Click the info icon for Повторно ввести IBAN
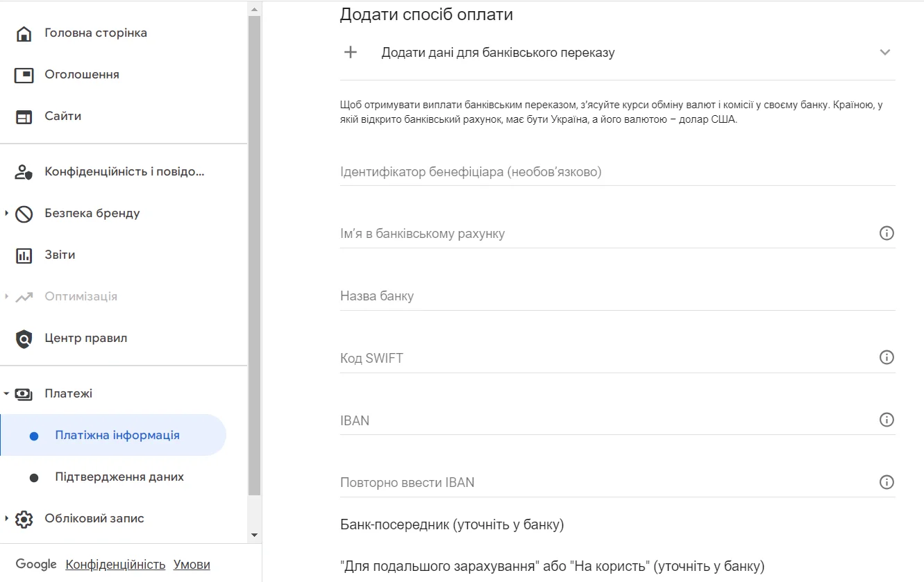Screen dimensions: 924x582 pyautogui.click(x=887, y=482)
